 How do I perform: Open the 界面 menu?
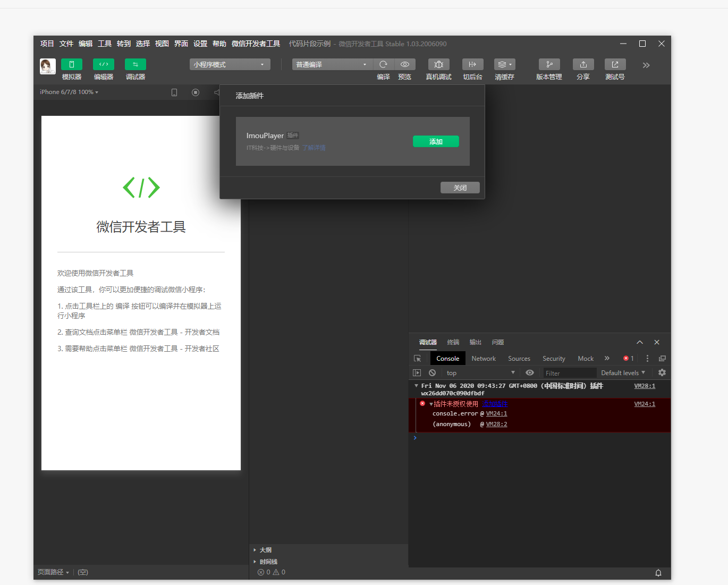coord(181,44)
